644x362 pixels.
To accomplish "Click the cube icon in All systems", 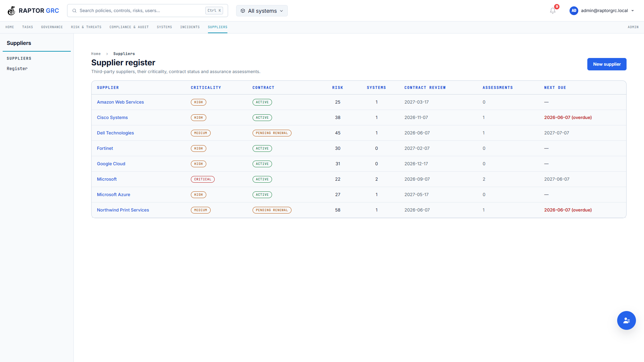I will coord(243,11).
